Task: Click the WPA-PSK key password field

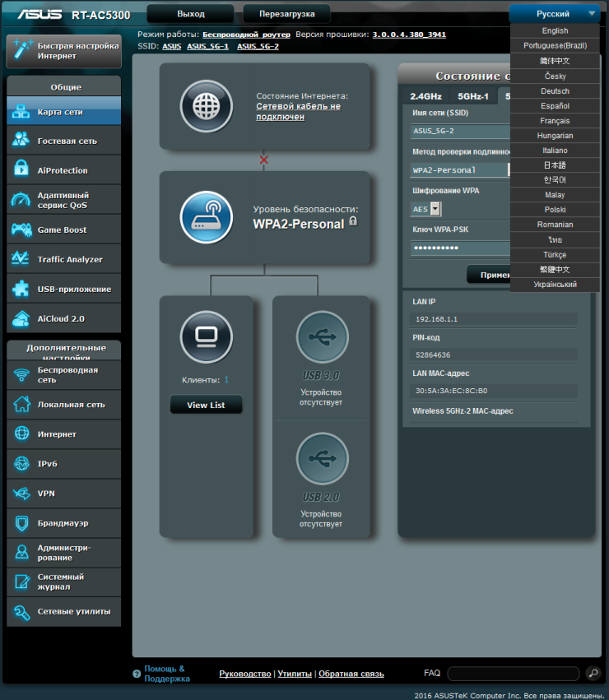Action: [460, 248]
